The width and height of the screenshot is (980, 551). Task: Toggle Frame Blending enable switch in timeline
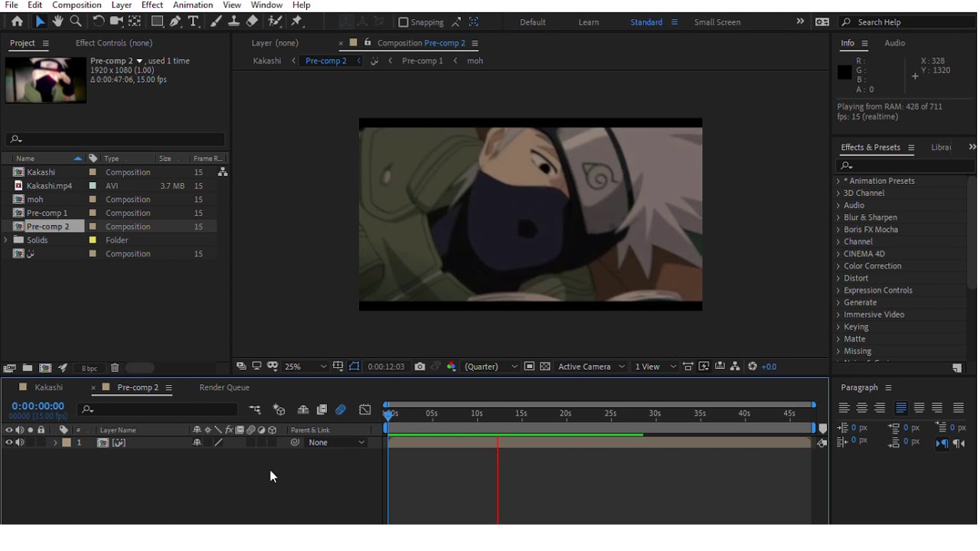[x=322, y=411]
